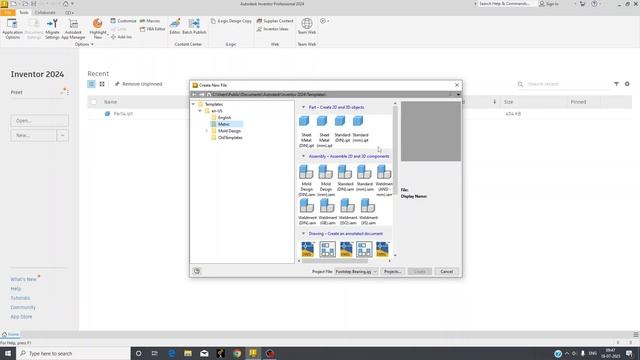Viewport: 640px width, 360px height.
Task: Open the App Store link
Action: click(21, 317)
